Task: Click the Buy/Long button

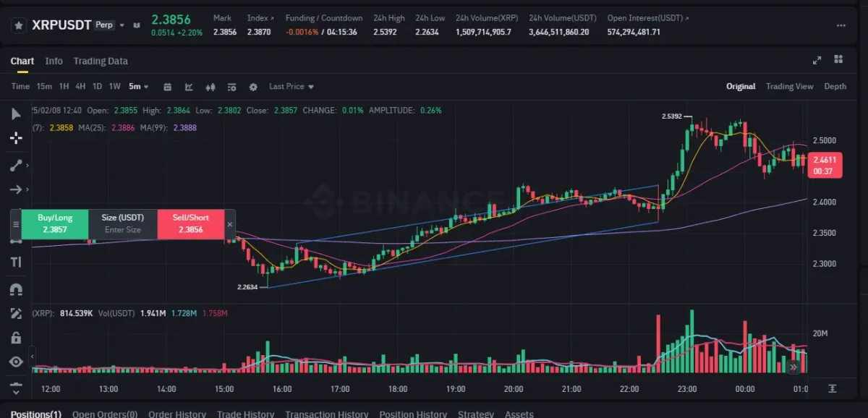Action: click(x=55, y=223)
